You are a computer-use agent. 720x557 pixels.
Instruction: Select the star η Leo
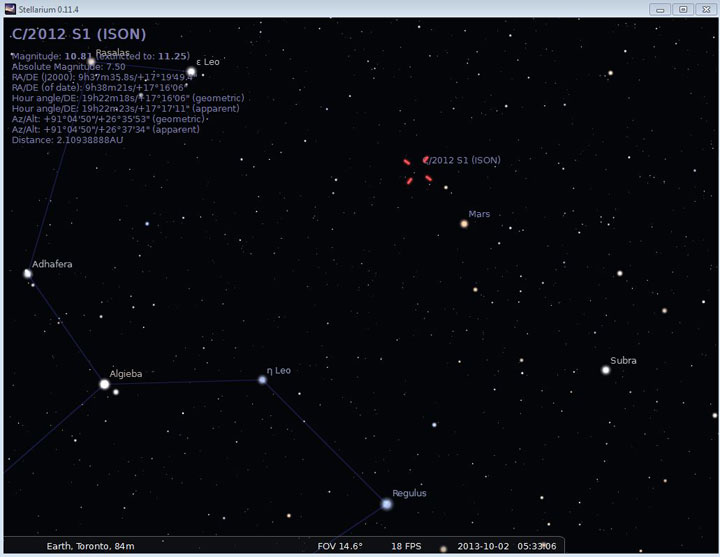263,380
